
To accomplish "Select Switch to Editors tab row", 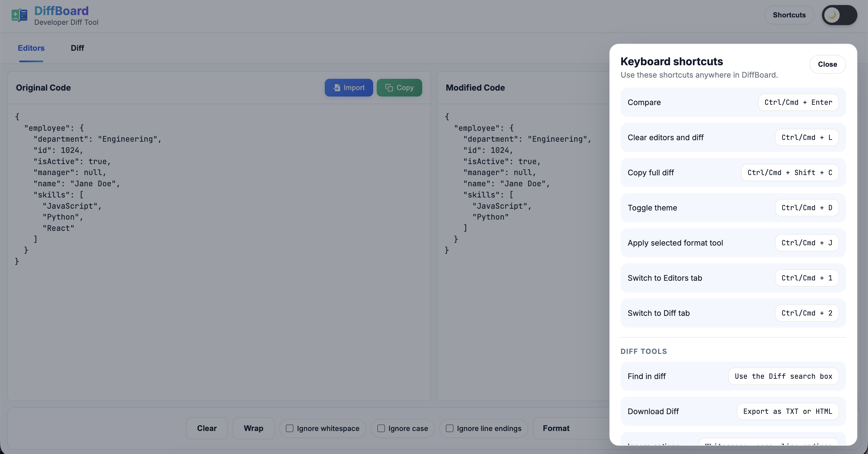I will tap(733, 278).
